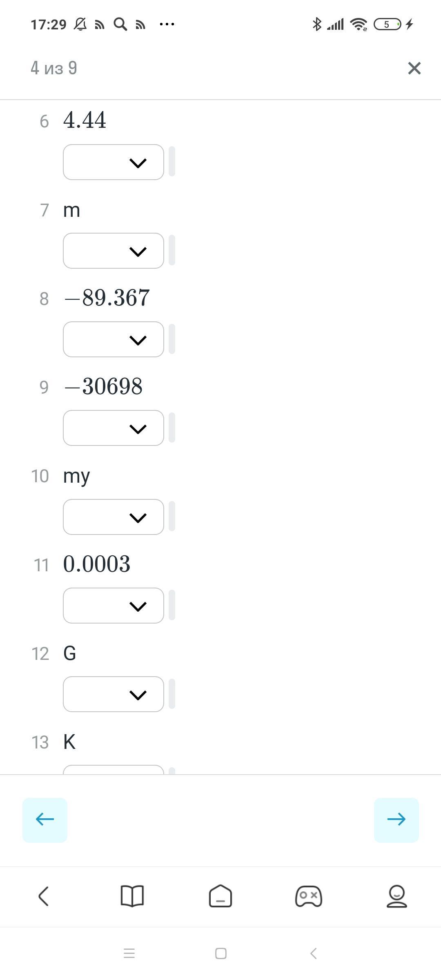This screenshot has height=980, width=441.
Task: Open the dropdown for item 12 'G'
Action: coord(114,694)
